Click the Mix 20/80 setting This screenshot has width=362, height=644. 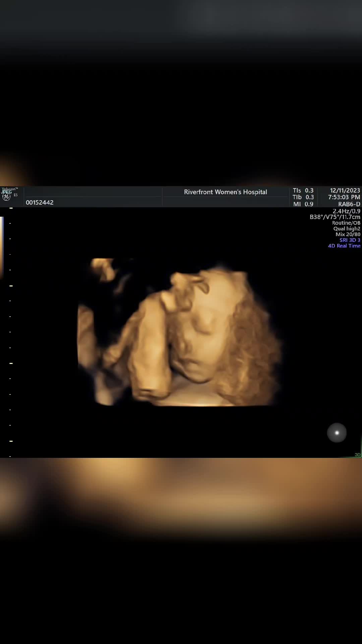click(348, 234)
